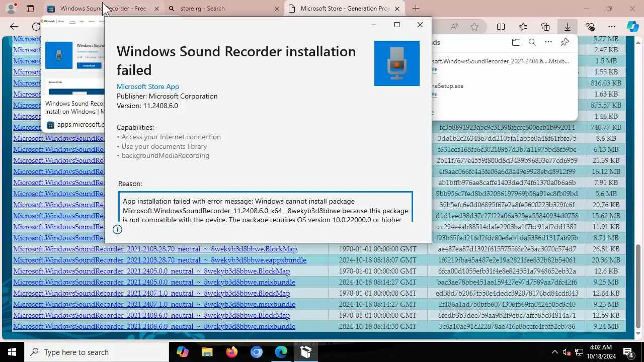The image size is (644, 362).
Task: Click Version: 11.2408.6.0 text
Action: point(147,106)
